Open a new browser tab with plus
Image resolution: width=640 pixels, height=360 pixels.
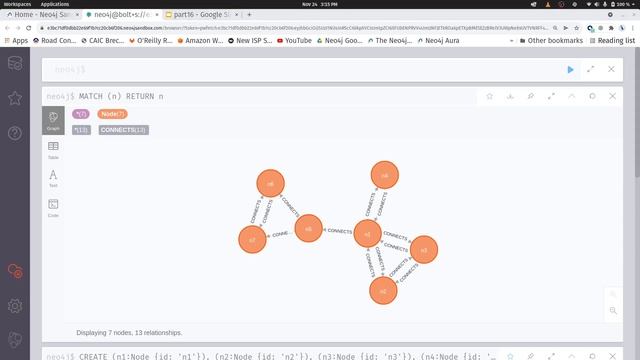(249, 14)
